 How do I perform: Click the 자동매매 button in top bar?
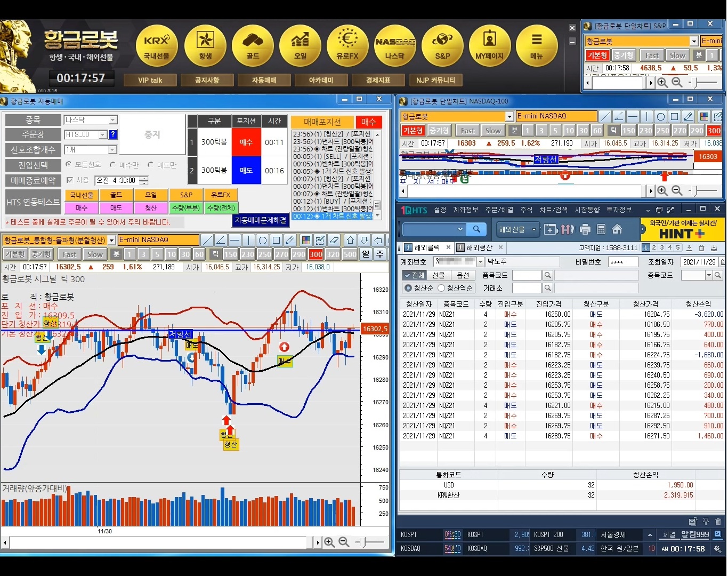(x=264, y=80)
